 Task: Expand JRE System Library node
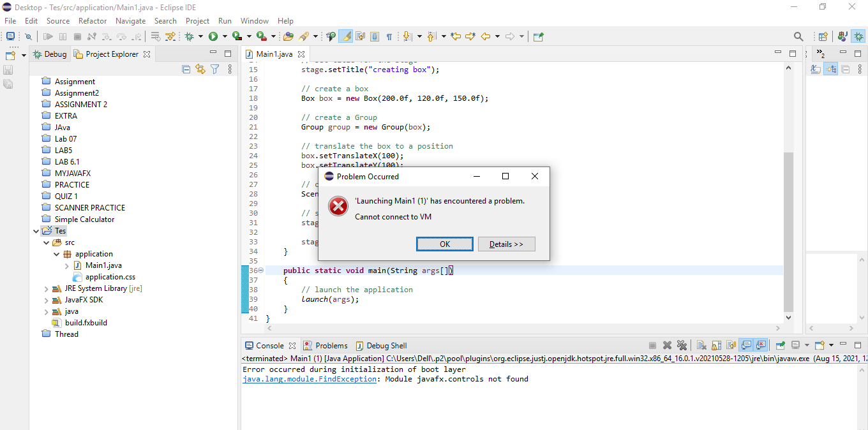pos(47,288)
